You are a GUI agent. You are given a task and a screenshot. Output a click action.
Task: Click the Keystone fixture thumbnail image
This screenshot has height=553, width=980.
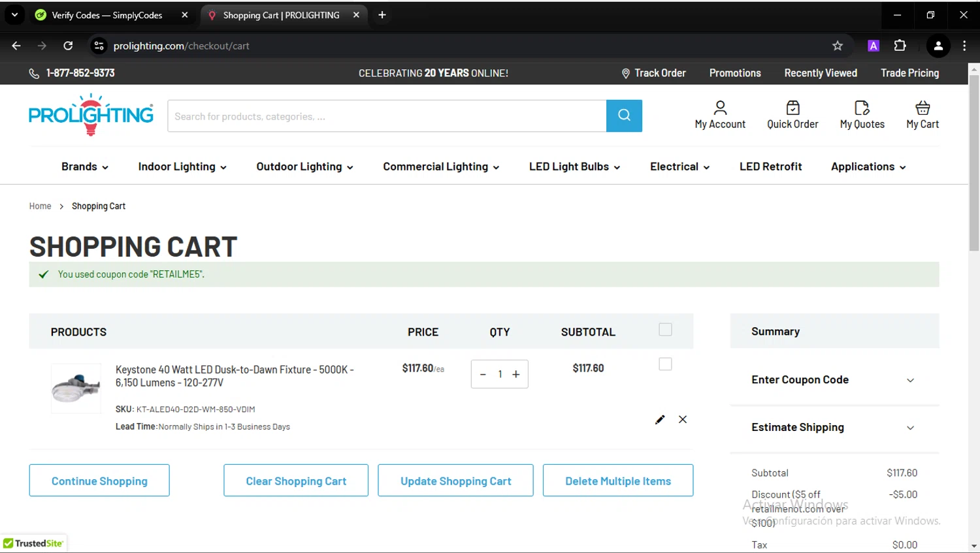click(76, 388)
